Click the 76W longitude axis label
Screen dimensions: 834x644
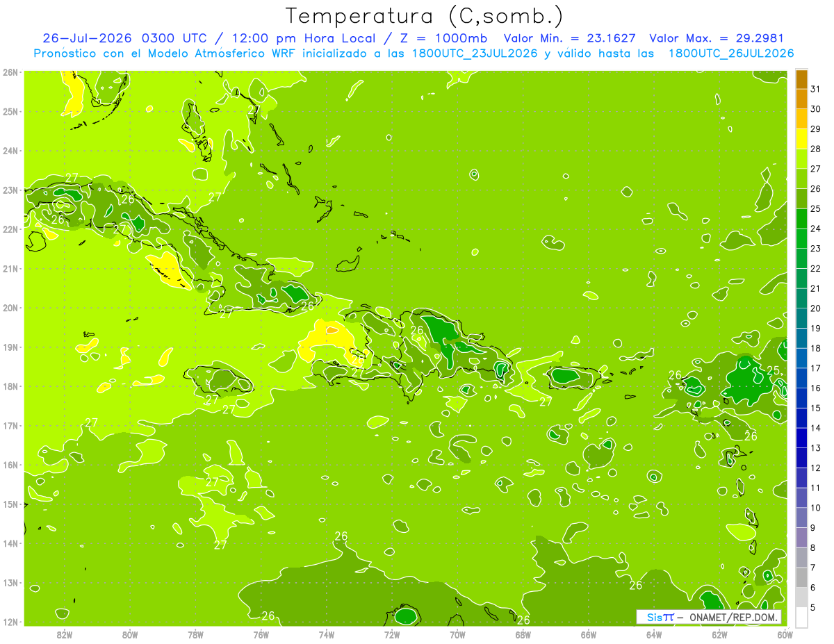[x=261, y=635]
